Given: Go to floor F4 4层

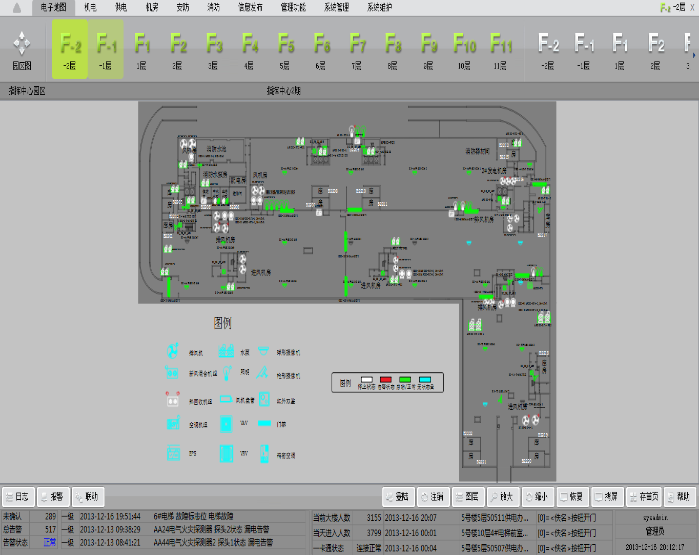Looking at the screenshot, I should (249, 50).
